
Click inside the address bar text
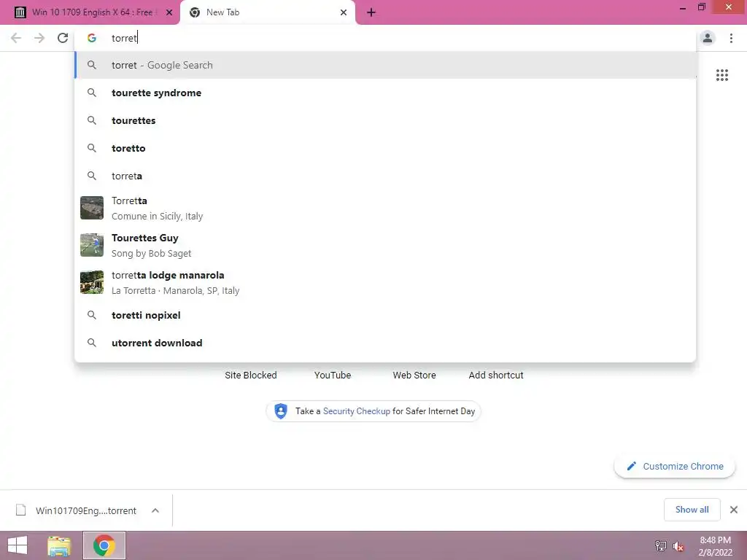[x=124, y=38]
